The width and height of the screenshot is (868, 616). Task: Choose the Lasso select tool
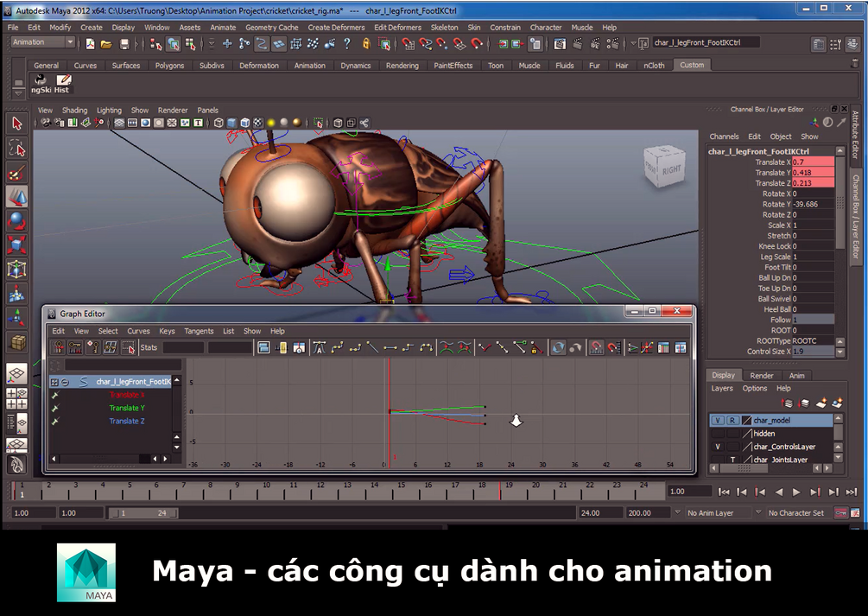coord(16,149)
